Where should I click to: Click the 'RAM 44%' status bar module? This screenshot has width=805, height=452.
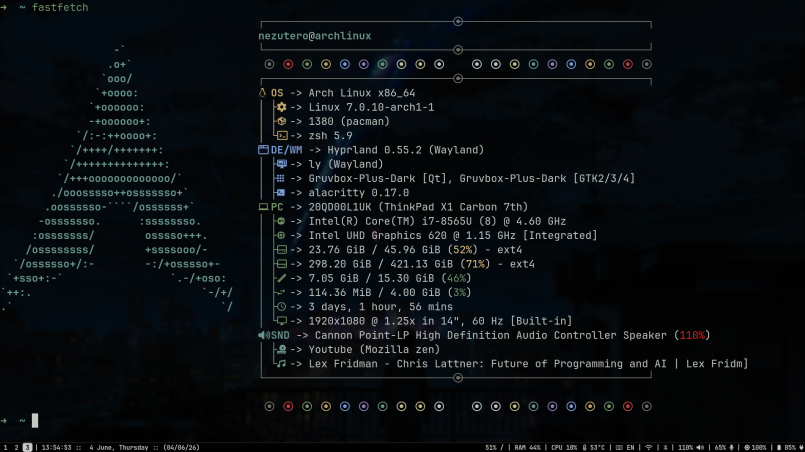click(527, 447)
